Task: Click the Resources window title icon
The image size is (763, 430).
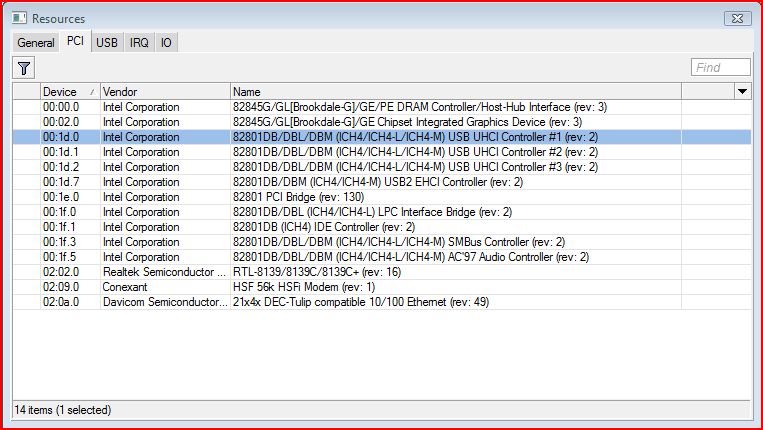Action: point(19,18)
